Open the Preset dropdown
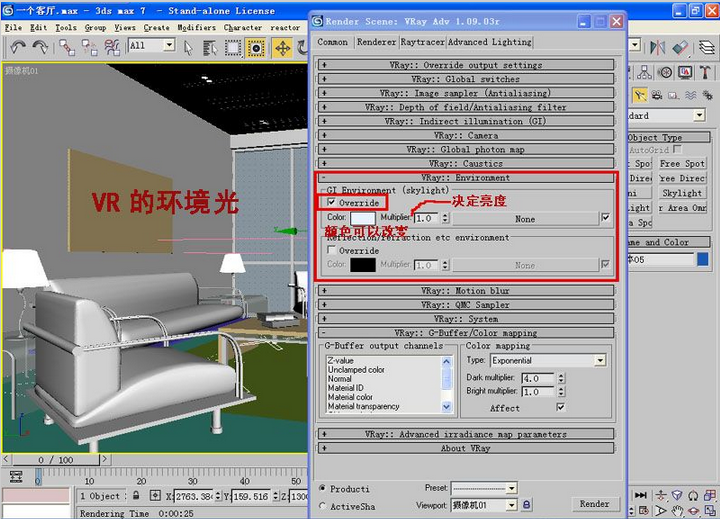The width and height of the screenshot is (720, 519). coord(484,487)
